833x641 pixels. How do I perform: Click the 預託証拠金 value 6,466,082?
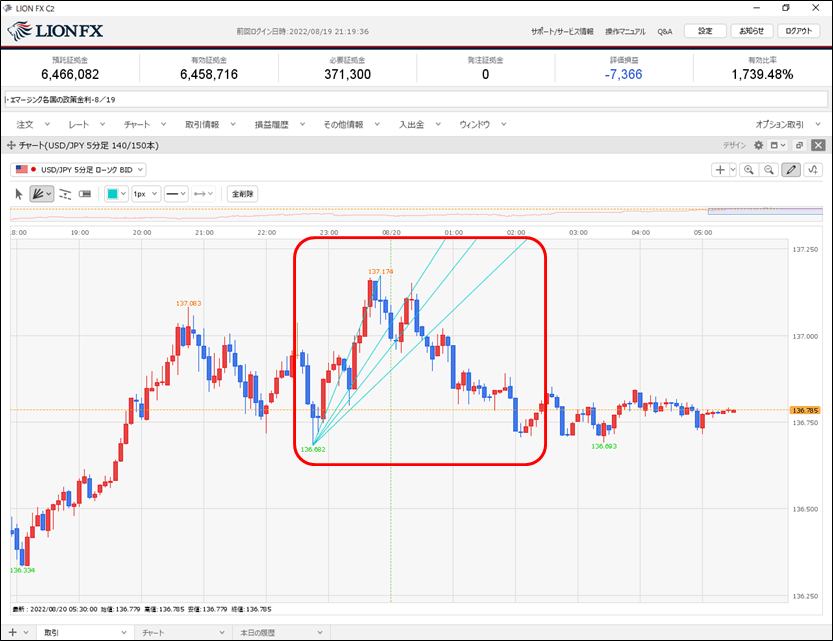[70, 74]
